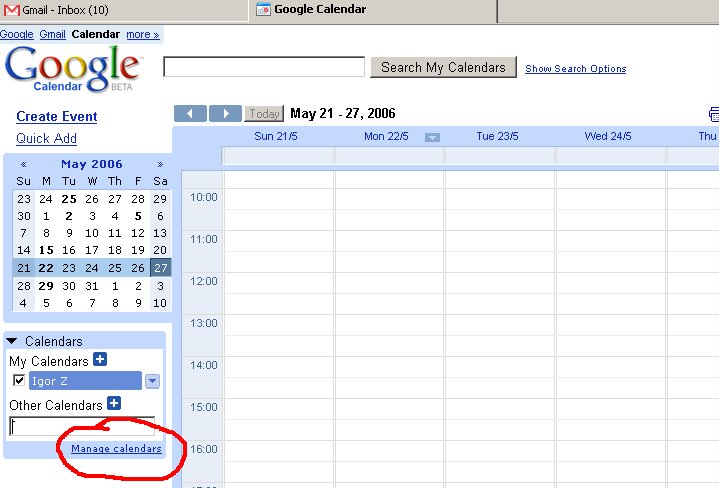Image resolution: width=719 pixels, height=488 pixels.
Task: Select May 13 in the mini calendar
Action: (x=160, y=233)
